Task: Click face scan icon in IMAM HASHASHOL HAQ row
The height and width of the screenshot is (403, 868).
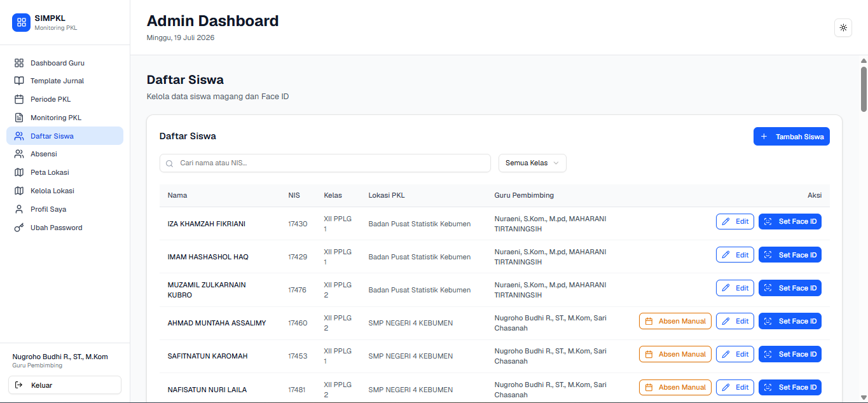Action: coord(768,255)
